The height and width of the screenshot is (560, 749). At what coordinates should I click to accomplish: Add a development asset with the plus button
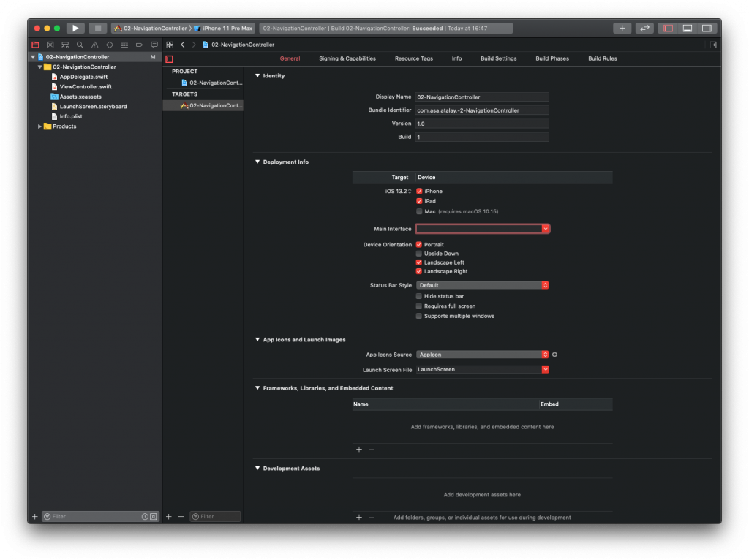click(359, 517)
